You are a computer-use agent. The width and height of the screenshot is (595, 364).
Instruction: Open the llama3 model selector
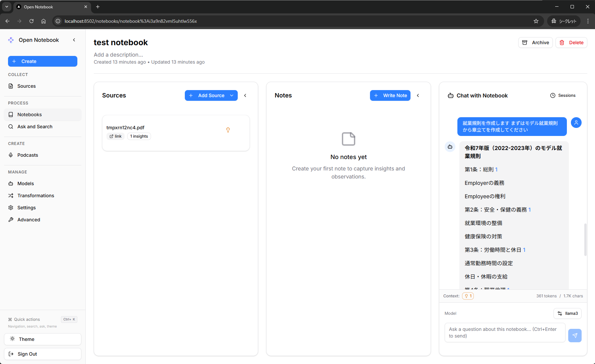pyautogui.click(x=568, y=313)
